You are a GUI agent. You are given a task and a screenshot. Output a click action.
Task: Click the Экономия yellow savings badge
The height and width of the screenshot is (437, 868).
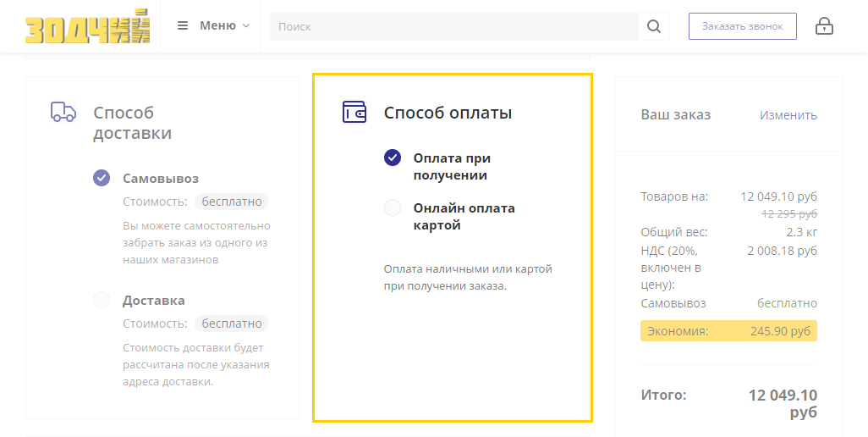[x=728, y=331]
